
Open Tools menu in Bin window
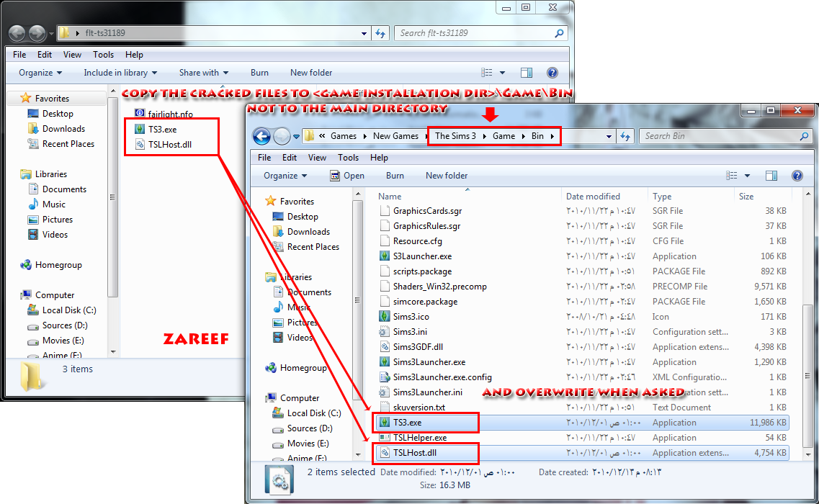tap(348, 158)
